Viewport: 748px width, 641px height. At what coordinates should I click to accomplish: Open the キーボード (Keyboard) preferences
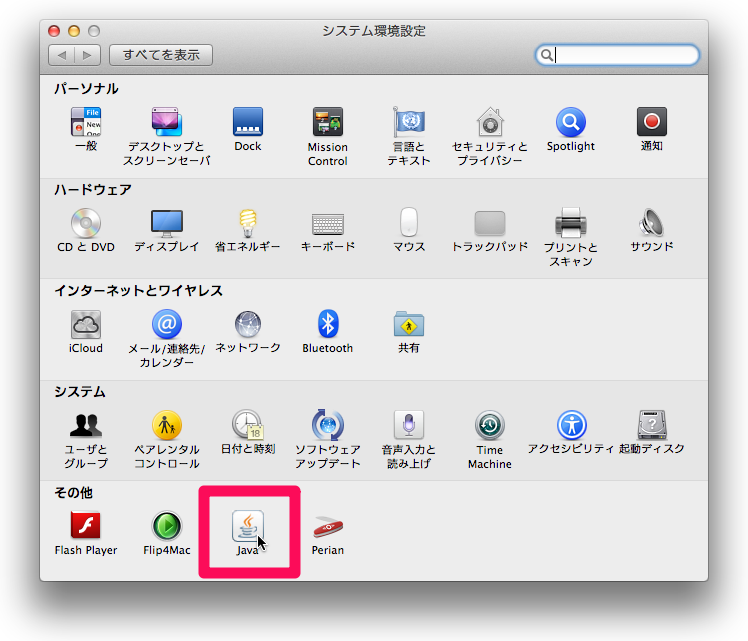pos(328,223)
